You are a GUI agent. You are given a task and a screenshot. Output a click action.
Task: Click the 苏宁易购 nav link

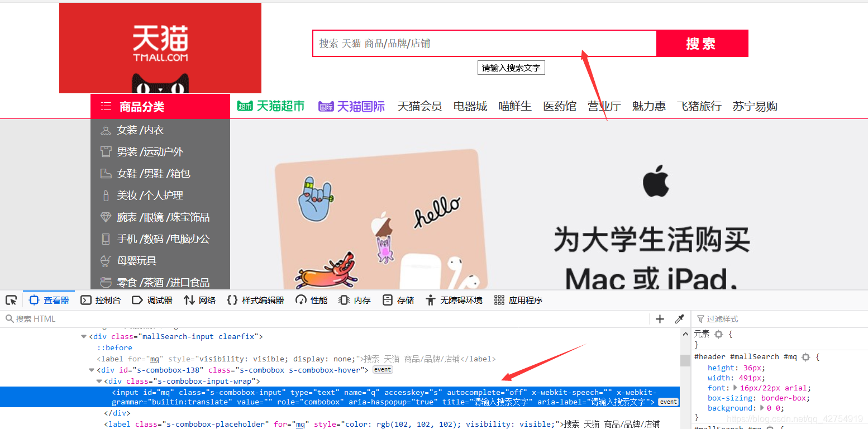pyautogui.click(x=755, y=106)
